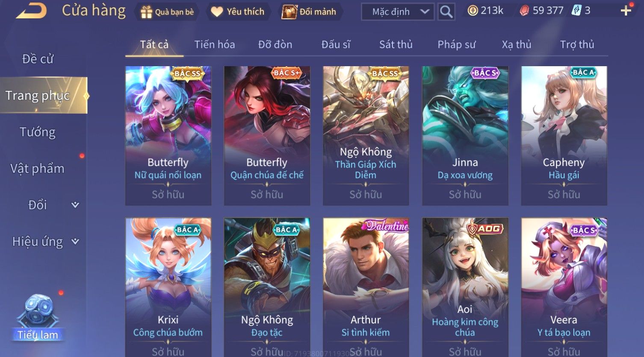Select the Pháp sư tab

(x=456, y=44)
